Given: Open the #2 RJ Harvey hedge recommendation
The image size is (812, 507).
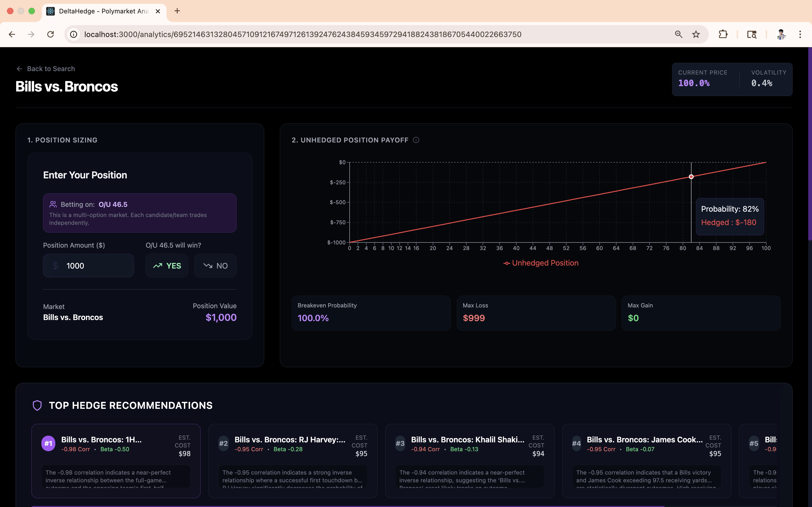Looking at the screenshot, I should coord(293,460).
